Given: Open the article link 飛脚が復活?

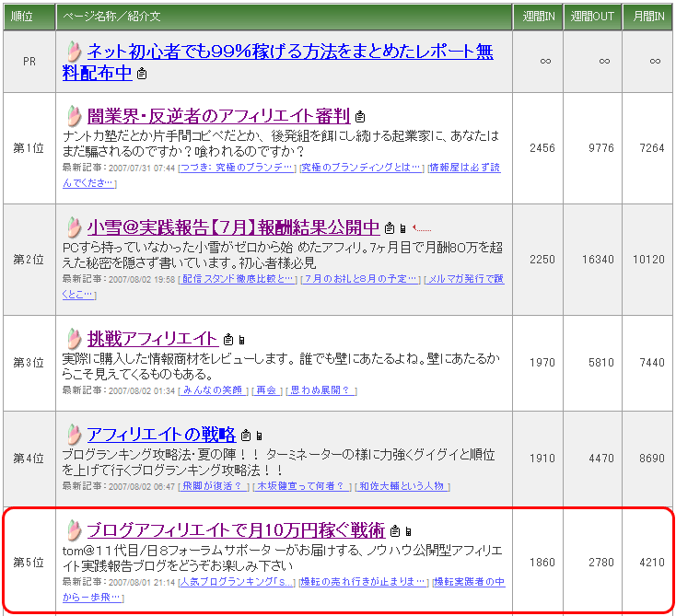Looking at the screenshot, I should 212,486.
